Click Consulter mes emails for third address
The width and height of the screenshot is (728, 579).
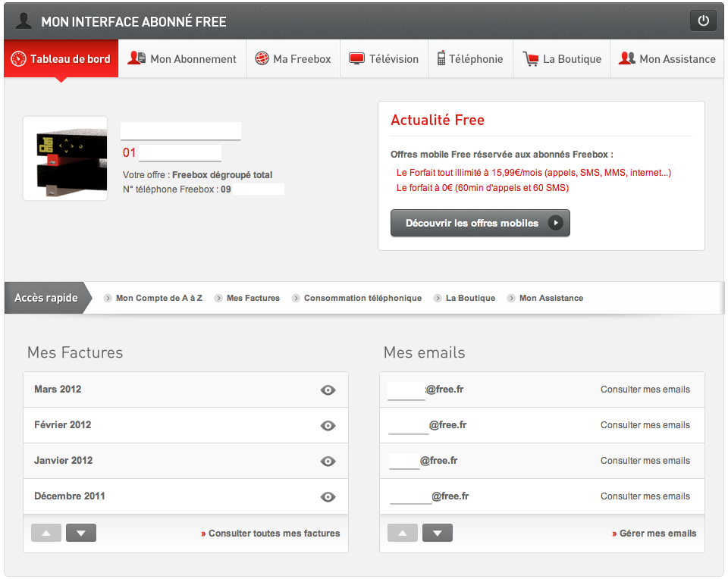pyautogui.click(x=645, y=461)
